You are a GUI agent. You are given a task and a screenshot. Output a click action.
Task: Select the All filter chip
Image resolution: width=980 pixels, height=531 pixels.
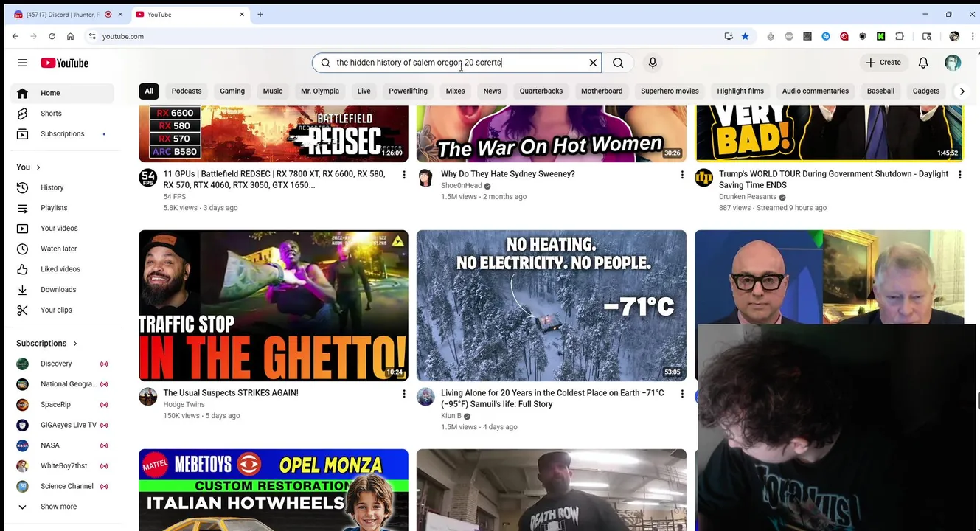pos(149,91)
